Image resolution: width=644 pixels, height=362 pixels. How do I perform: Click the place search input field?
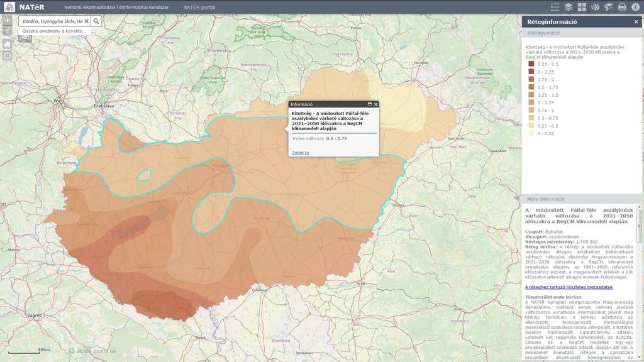53,21
